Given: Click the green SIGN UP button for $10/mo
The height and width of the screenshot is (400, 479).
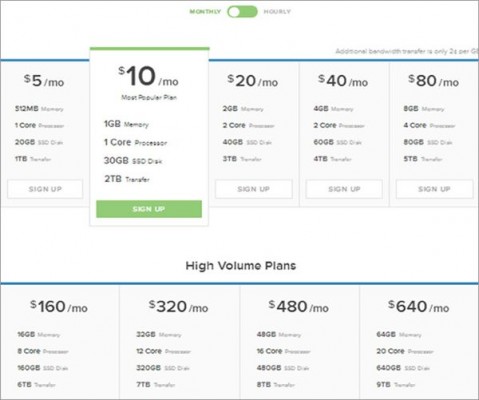Looking at the screenshot, I should [x=149, y=209].
